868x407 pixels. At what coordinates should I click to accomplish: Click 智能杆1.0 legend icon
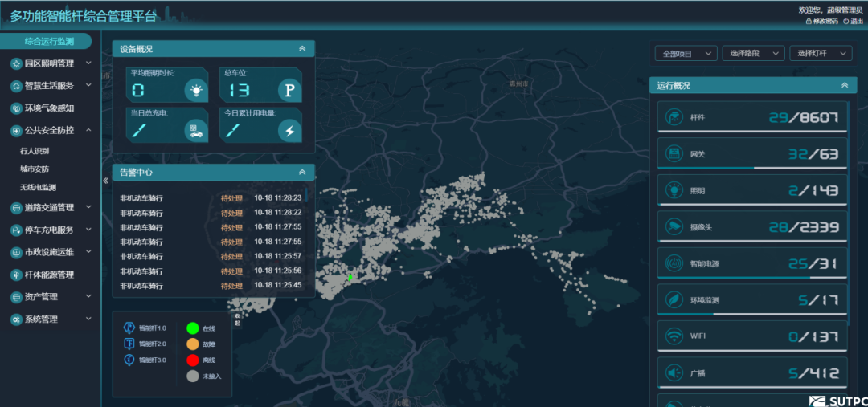(129, 328)
